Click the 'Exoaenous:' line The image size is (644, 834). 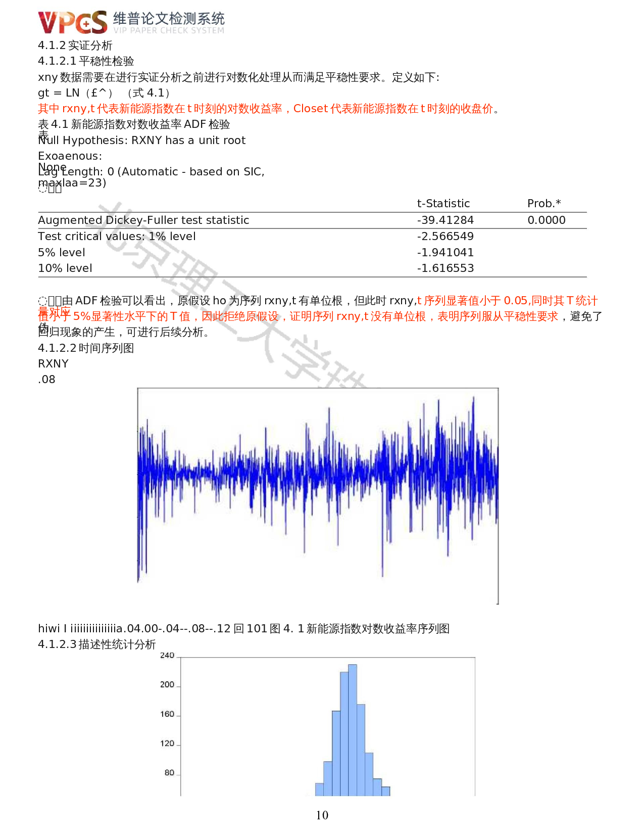70,156
